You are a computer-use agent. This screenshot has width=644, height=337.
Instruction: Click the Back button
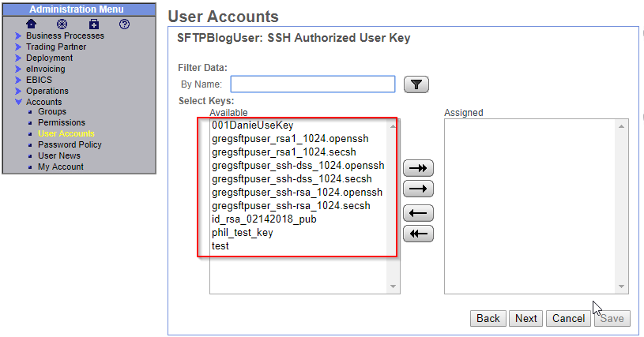[488, 318]
